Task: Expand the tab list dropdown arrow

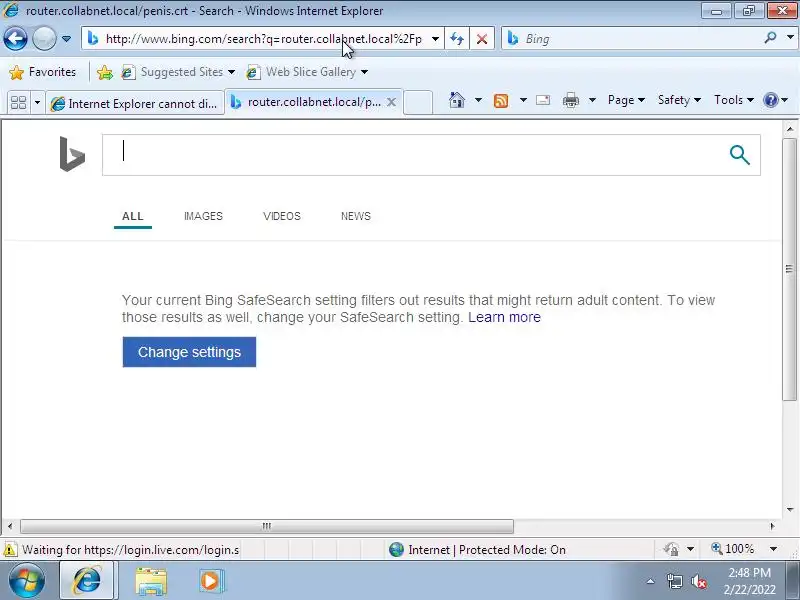Action: [x=37, y=103]
